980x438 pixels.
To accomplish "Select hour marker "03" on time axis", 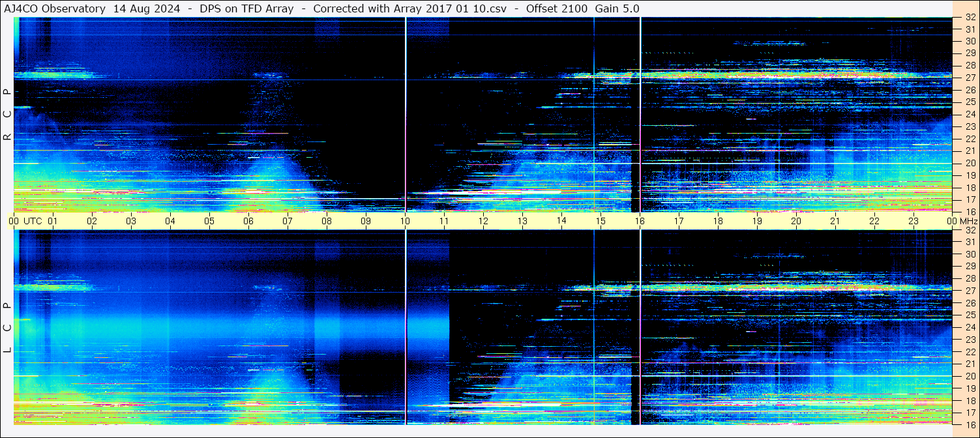I will tap(131, 221).
